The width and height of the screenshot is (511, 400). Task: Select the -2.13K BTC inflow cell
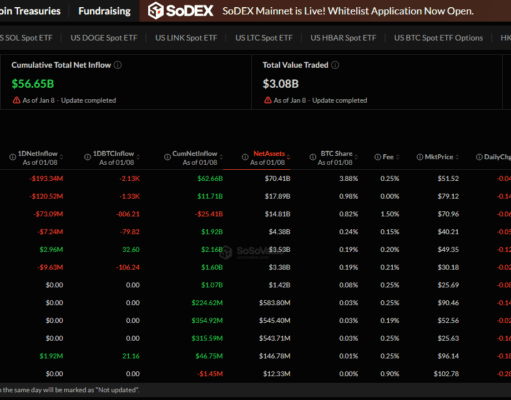tap(130, 179)
